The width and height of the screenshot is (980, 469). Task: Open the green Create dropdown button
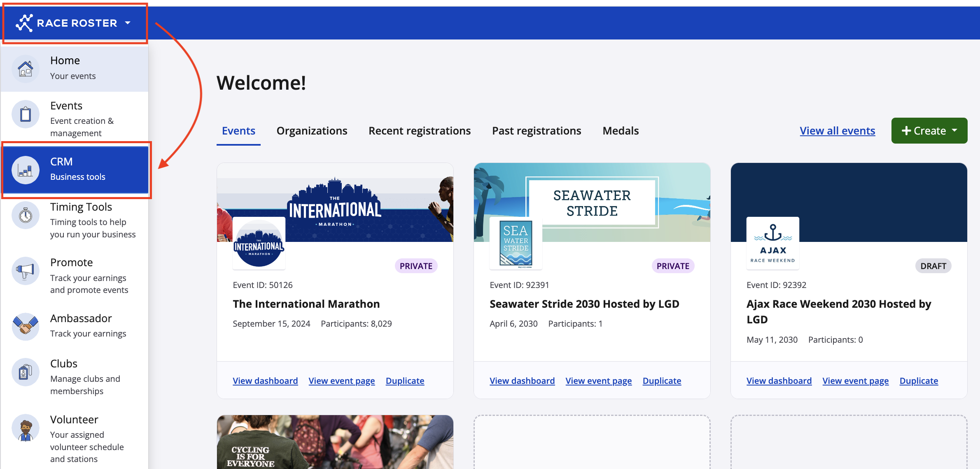pos(929,131)
